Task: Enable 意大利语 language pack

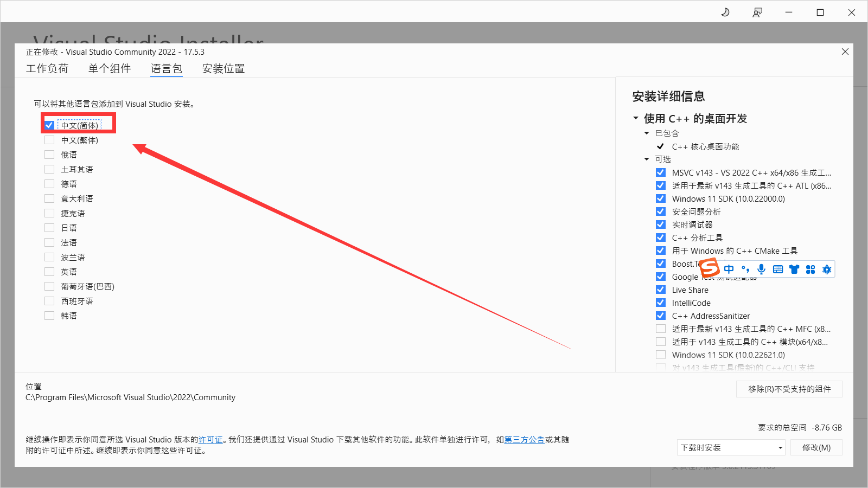Action: click(x=49, y=198)
